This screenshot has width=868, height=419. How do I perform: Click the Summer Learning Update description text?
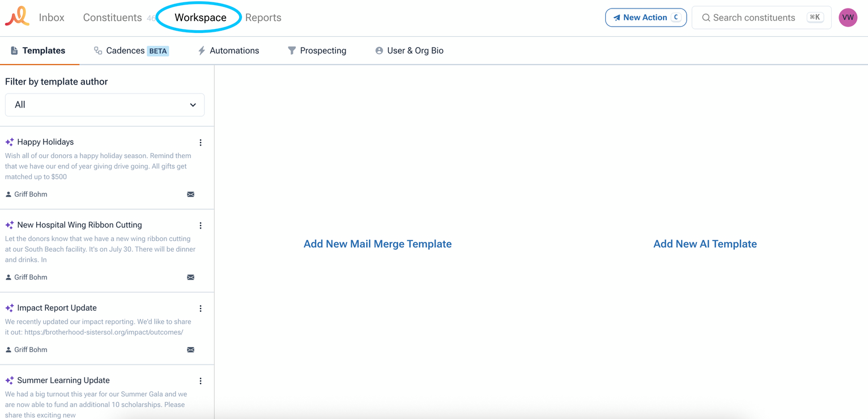pyautogui.click(x=96, y=405)
